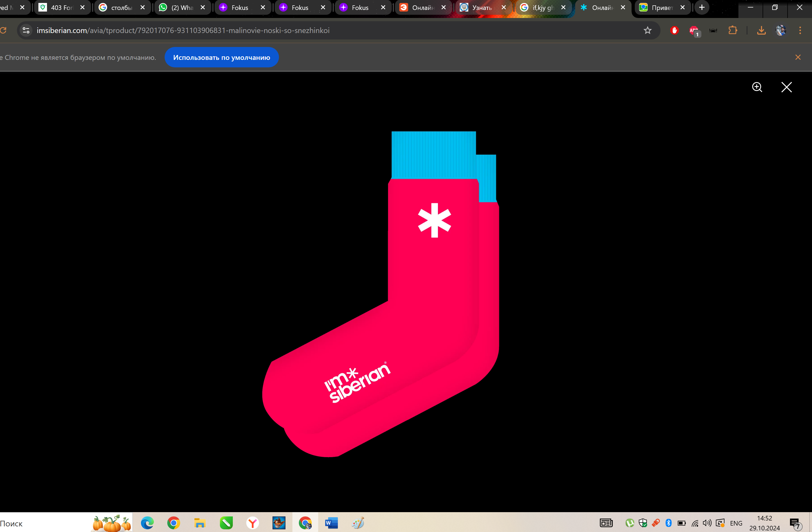Open the car extension icon
Image resolution: width=812 pixels, height=532 pixels.
pyautogui.click(x=713, y=30)
